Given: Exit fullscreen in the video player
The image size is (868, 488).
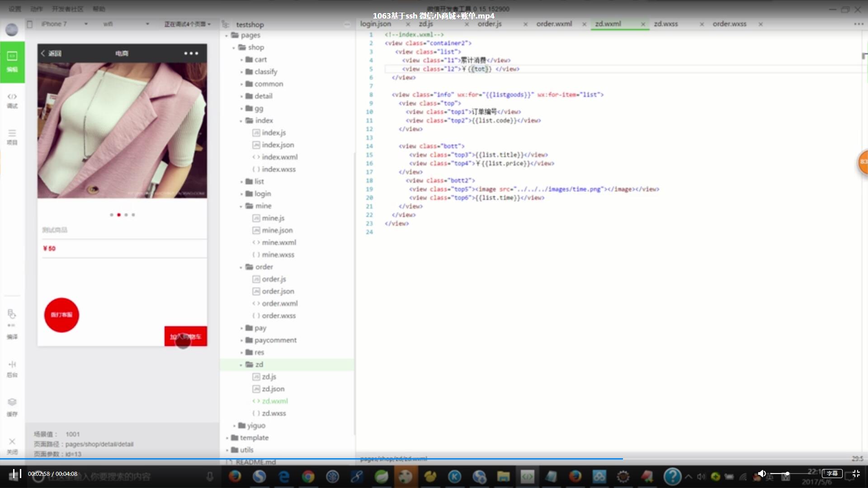Looking at the screenshot, I should [856, 474].
